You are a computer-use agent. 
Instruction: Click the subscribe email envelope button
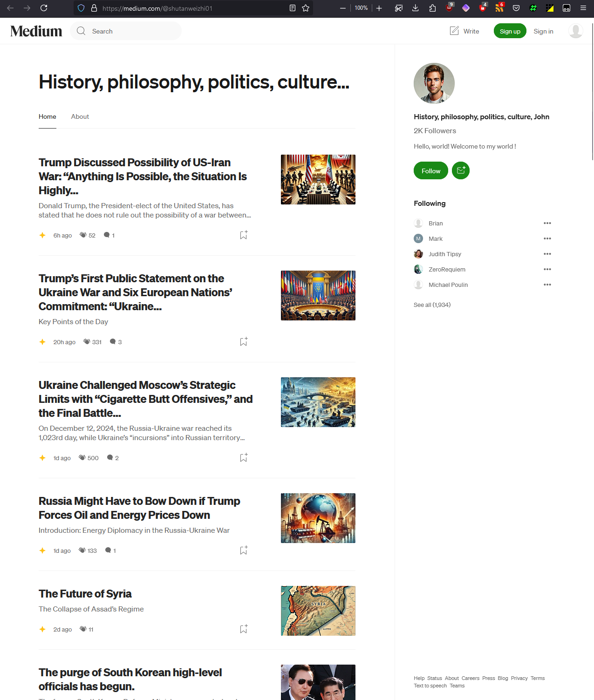[x=461, y=170]
